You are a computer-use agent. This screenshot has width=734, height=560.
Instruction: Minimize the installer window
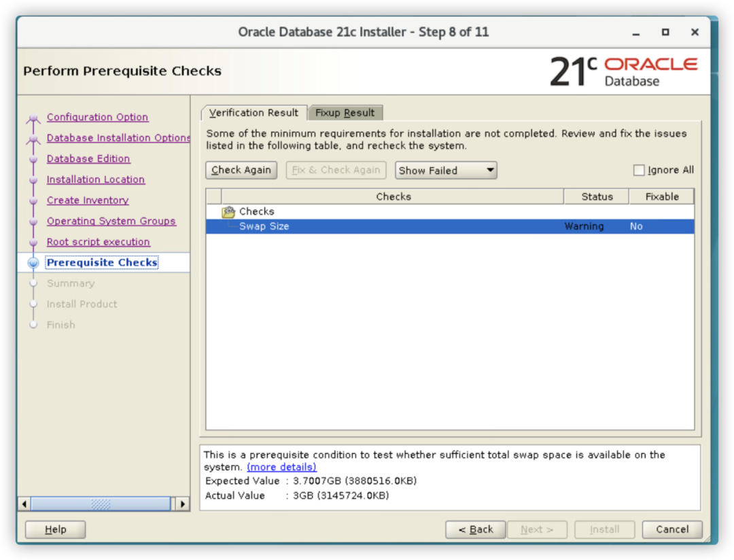tap(635, 33)
